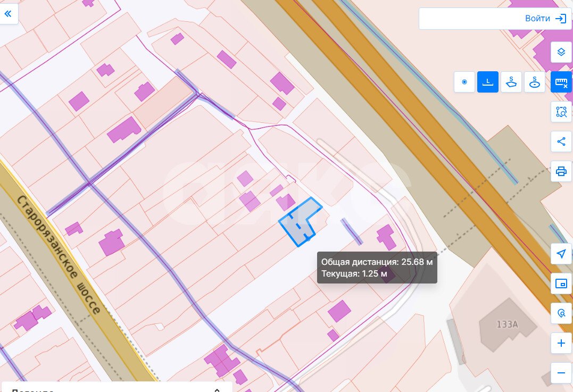Viewport: 573px width, 392px height.
Task: Expand the legend panel chevron
Action: (217, 390)
